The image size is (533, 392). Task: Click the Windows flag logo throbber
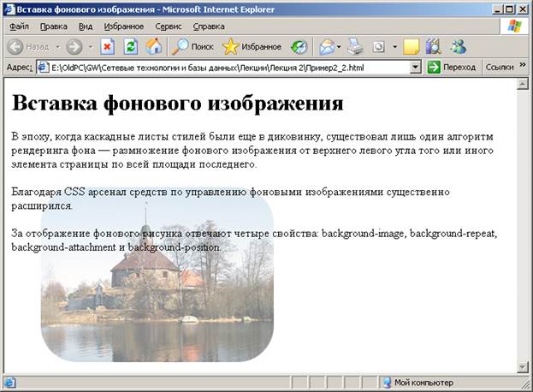click(x=514, y=27)
